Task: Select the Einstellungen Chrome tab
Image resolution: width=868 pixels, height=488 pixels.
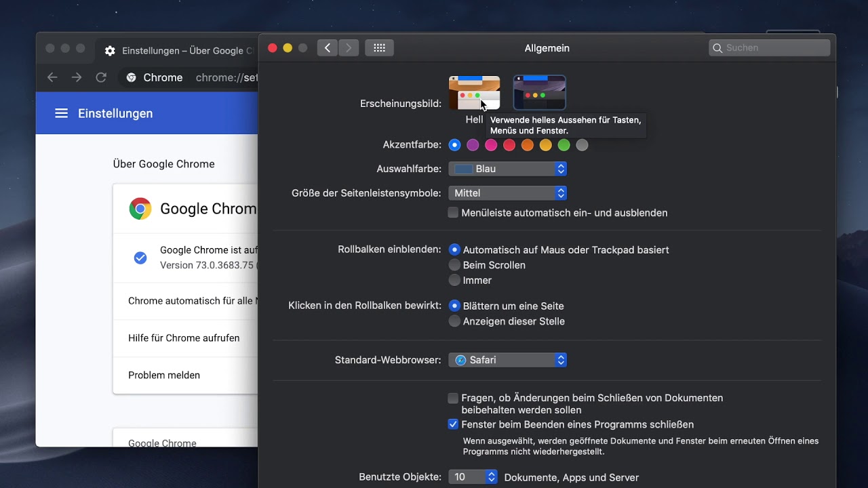Action: coord(178,51)
